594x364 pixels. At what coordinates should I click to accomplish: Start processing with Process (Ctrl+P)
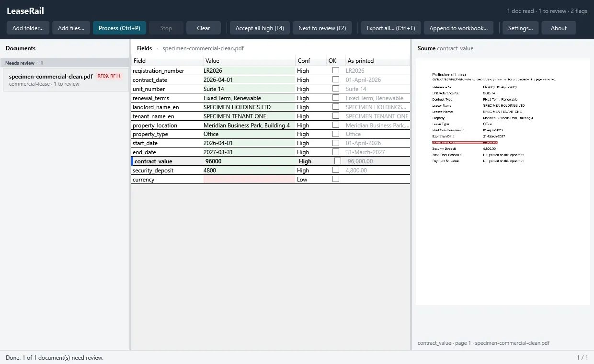(119, 28)
